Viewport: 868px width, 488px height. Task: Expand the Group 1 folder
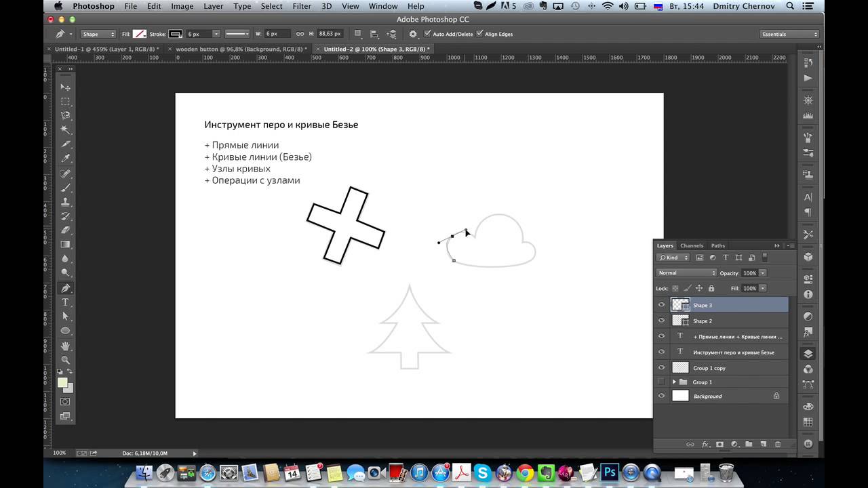point(674,382)
